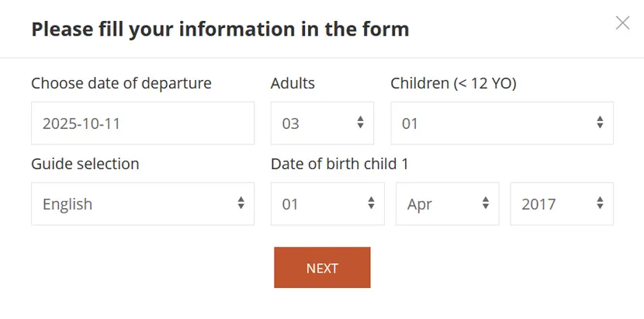Image resolution: width=644 pixels, height=319 pixels.
Task: Click the departure date input field
Action: tap(143, 123)
